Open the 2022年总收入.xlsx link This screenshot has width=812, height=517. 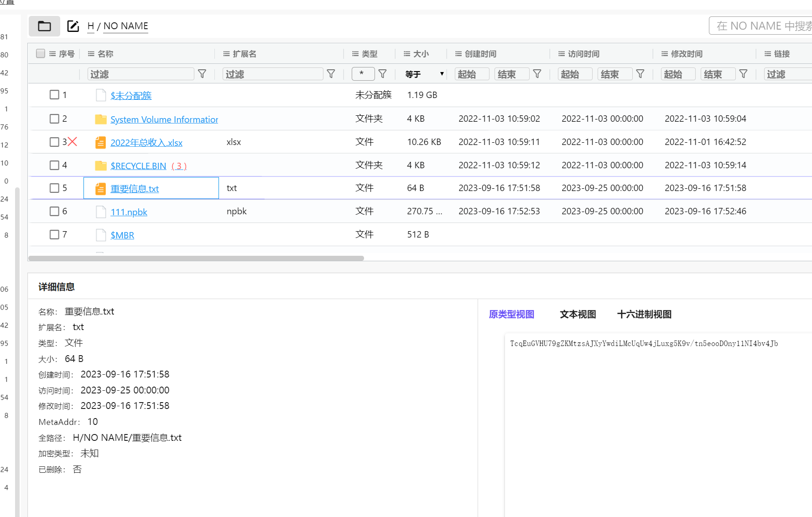(x=146, y=143)
